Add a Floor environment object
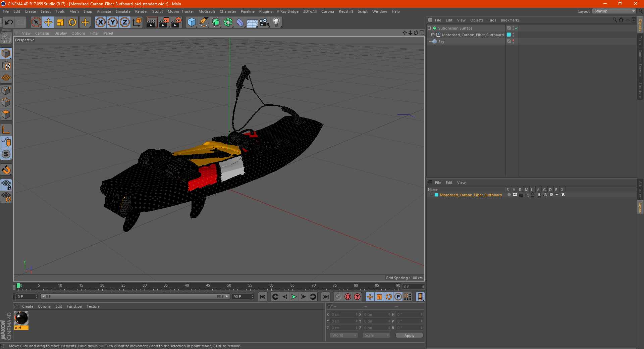The width and height of the screenshot is (644, 349). tap(252, 22)
